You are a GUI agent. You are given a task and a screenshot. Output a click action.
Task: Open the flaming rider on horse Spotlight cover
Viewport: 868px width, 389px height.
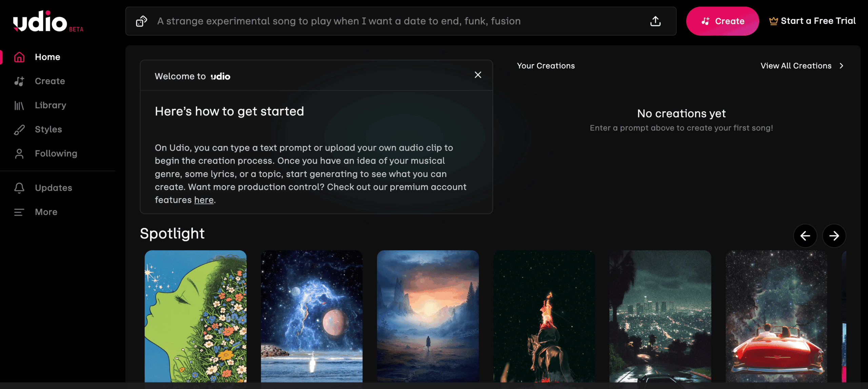[x=544, y=316]
